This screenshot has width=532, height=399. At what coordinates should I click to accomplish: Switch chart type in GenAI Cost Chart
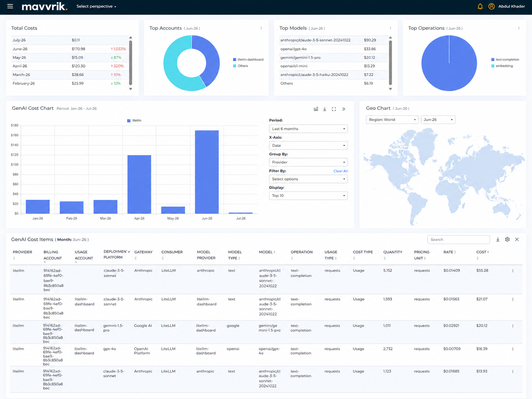[x=316, y=109]
